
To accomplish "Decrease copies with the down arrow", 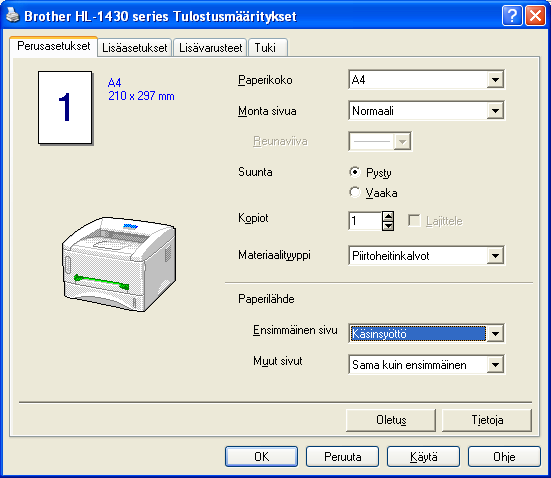I will (x=388, y=226).
